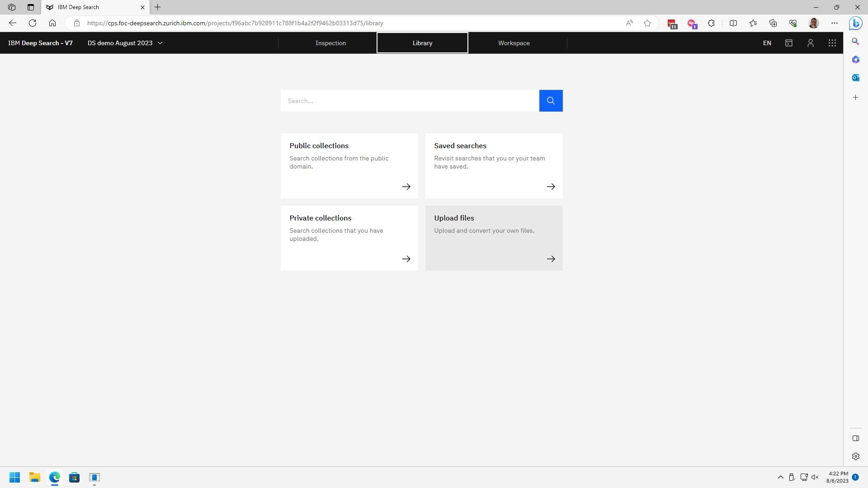Go back with the browser back arrow
Viewport: 868px width, 488px height.
point(13,23)
